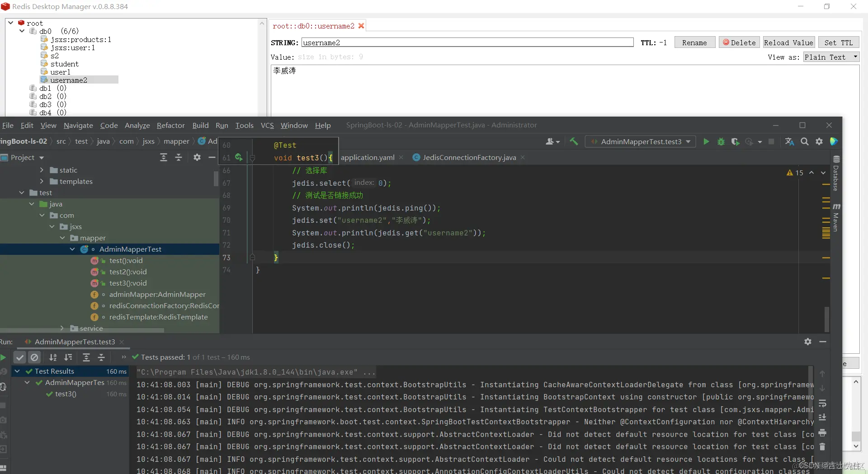Click the colorful plugin logo icon in the main toolbar
This screenshot has width=868, height=474.
coord(834,142)
